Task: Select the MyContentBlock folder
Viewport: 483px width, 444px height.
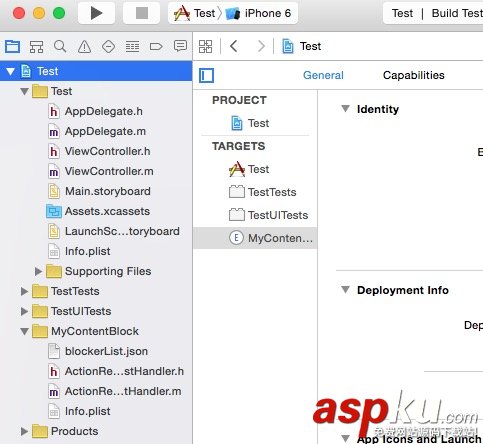Action: [85, 331]
